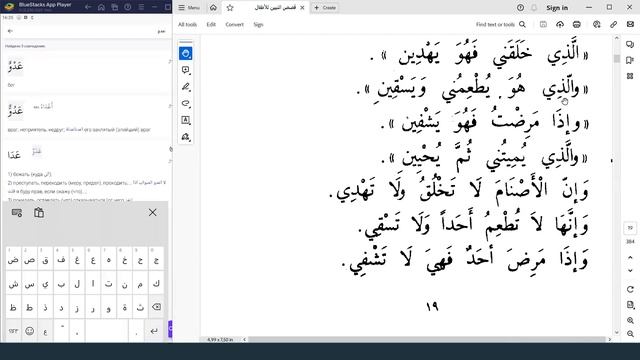
Task: Upload the PDF to cloud storage
Action: 560,24
